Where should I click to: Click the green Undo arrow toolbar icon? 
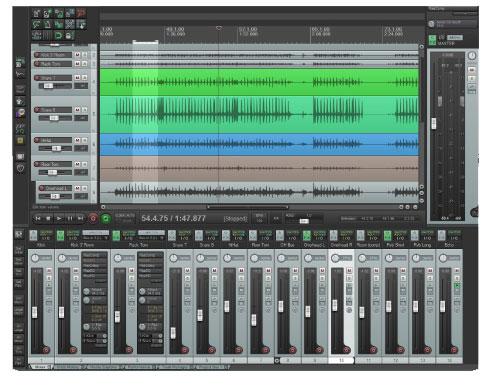[37, 24]
